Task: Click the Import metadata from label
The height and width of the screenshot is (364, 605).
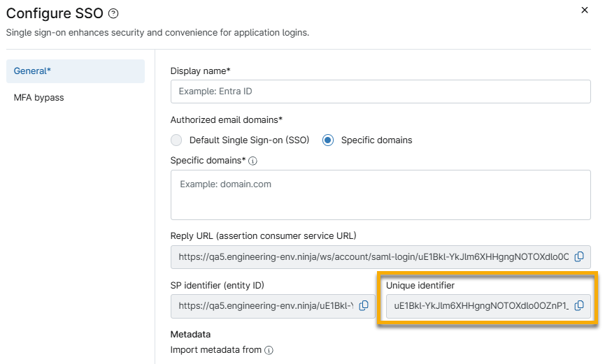Action: (x=216, y=350)
